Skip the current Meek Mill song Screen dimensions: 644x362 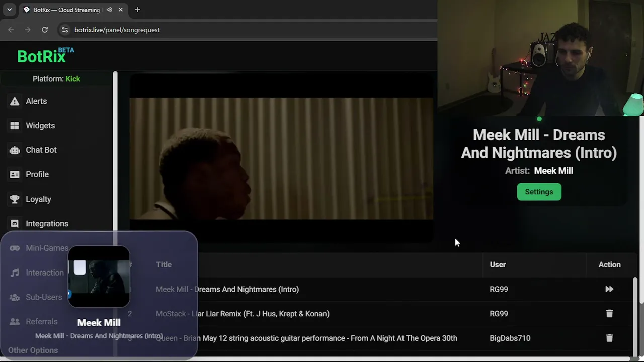pos(609,289)
